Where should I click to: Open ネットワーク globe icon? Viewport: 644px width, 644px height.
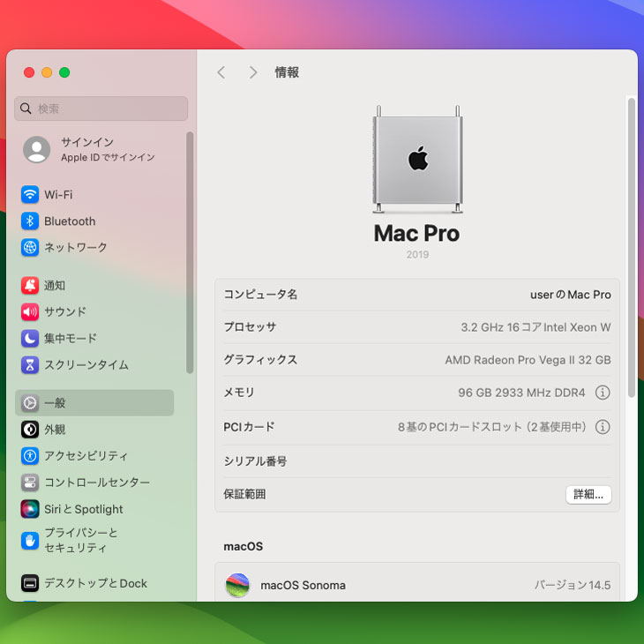(x=30, y=248)
